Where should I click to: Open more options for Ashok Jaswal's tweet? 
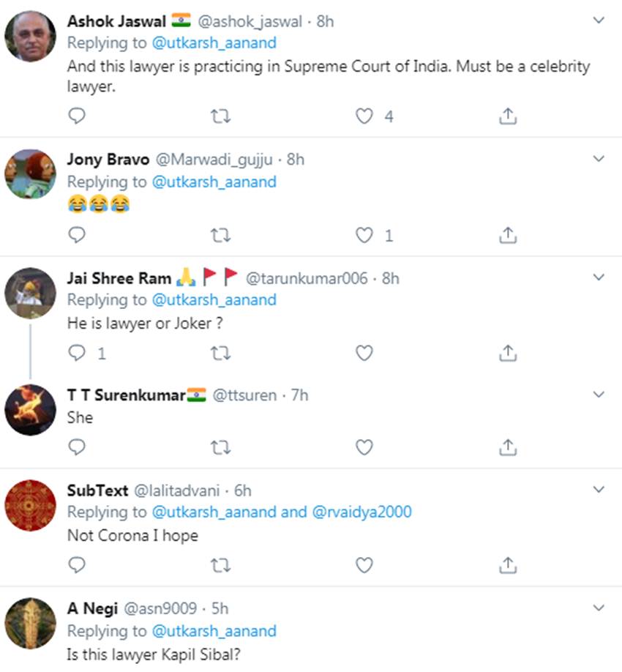(x=599, y=20)
